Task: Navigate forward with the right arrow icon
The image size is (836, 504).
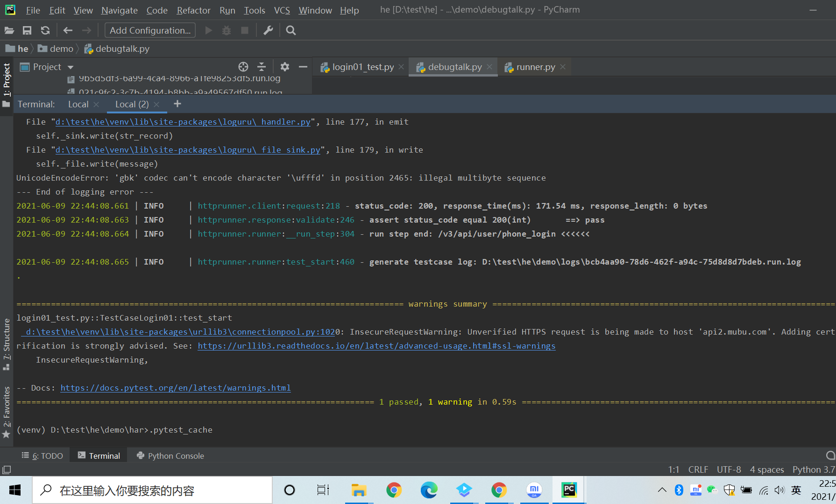Action: click(86, 30)
